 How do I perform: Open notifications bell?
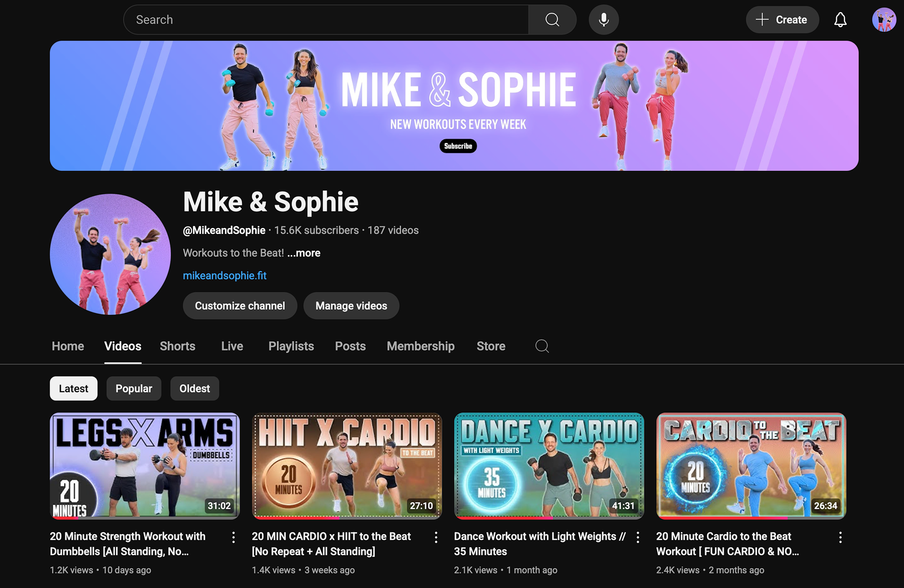pyautogui.click(x=840, y=20)
